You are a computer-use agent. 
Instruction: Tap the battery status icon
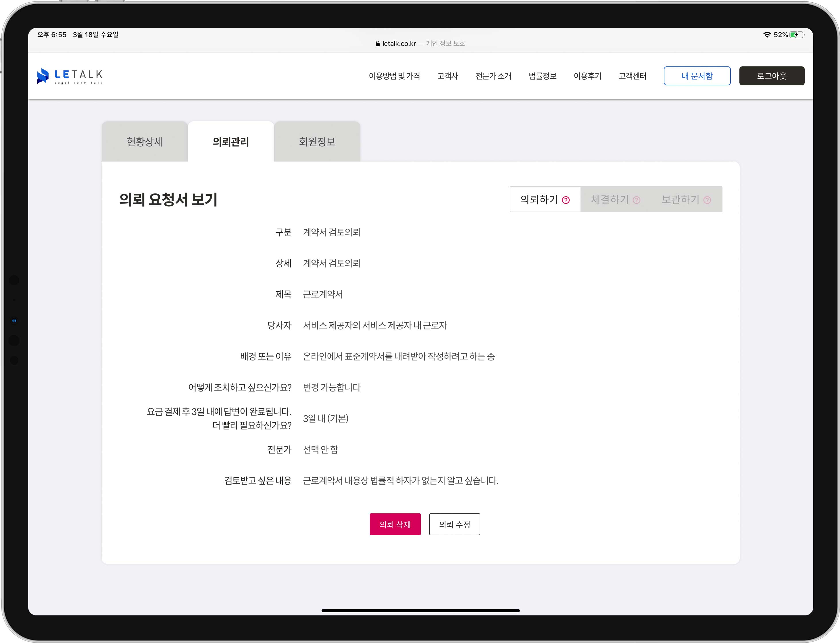(796, 35)
